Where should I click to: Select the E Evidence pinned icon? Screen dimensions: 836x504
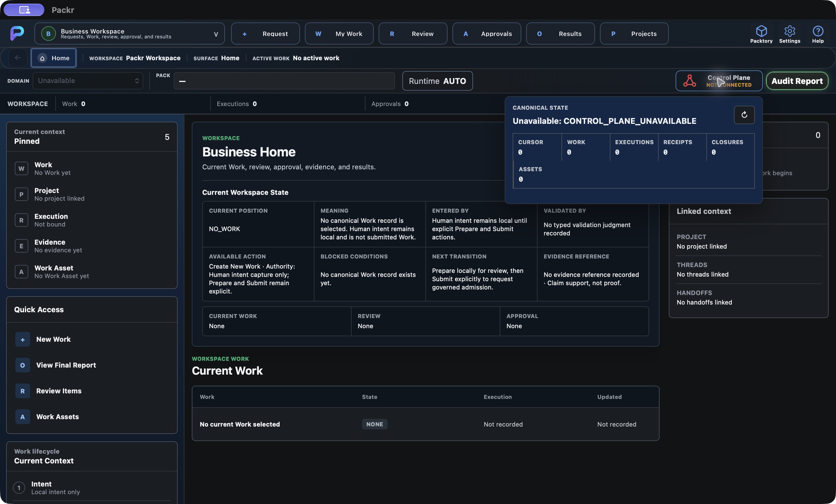22,246
